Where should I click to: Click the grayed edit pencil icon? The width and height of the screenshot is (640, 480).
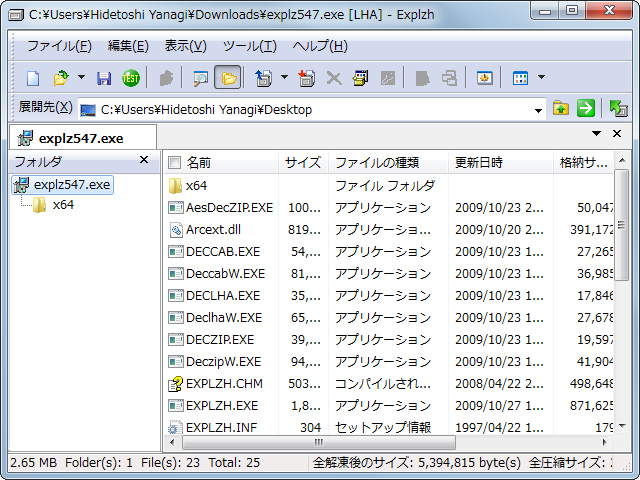coord(387,78)
